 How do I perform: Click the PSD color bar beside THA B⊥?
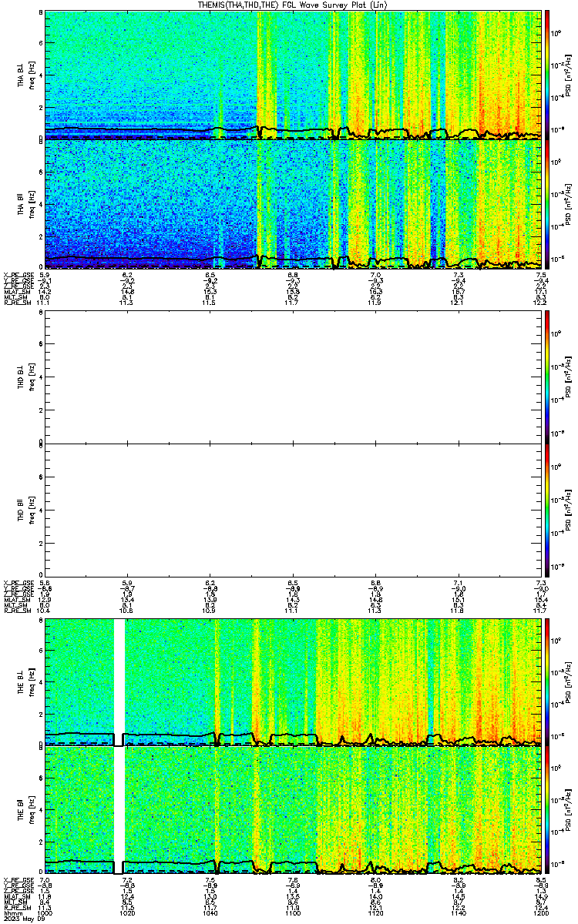[x=548, y=75]
